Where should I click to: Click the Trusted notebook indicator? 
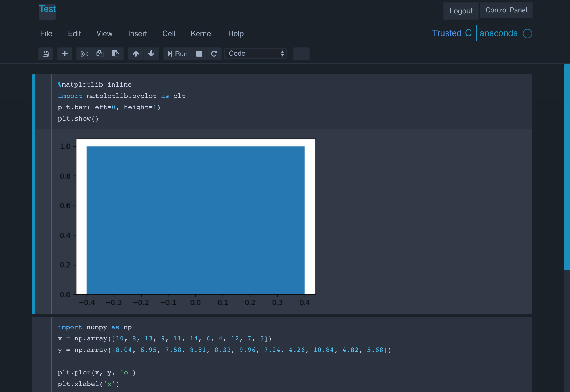[447, 33]
